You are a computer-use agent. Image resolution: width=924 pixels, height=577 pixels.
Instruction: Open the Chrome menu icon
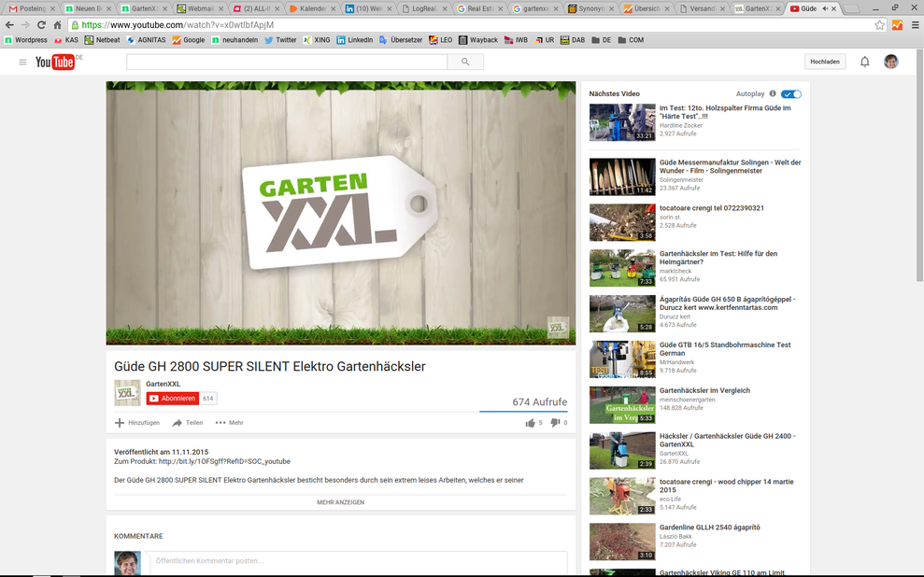point(916,24)
